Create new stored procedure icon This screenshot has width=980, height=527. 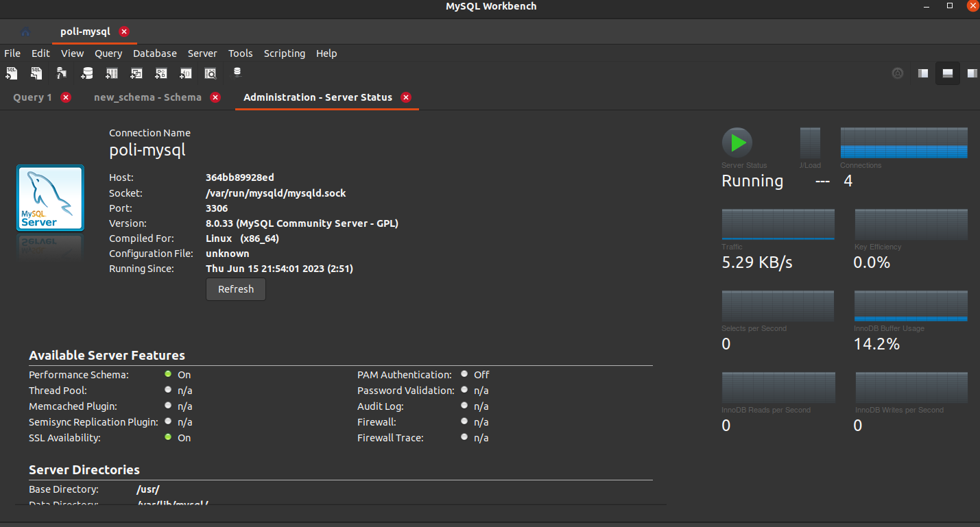[161, 73]
